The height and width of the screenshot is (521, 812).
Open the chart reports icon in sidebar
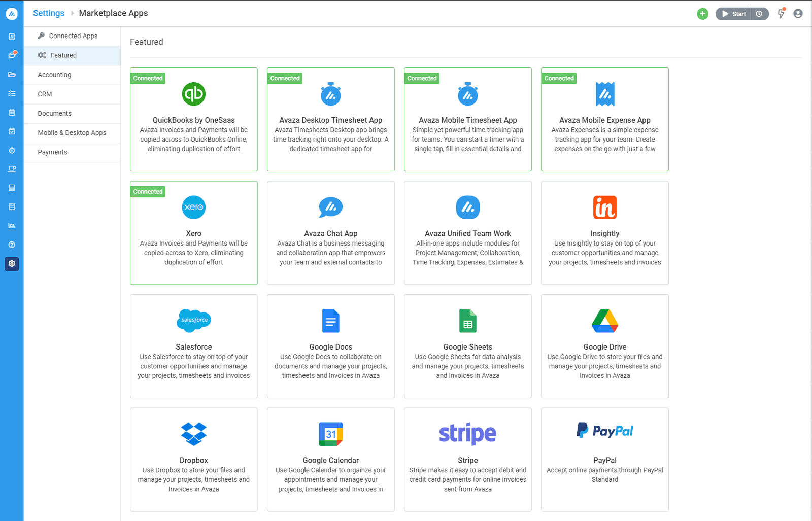(12, 226)
